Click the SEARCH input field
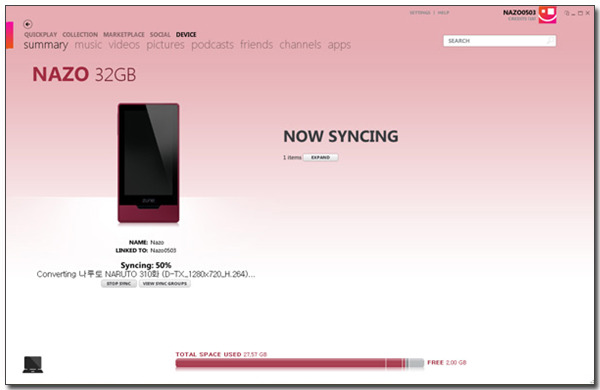The height and width of the screenshot is (390, 600). coord(499,41)
